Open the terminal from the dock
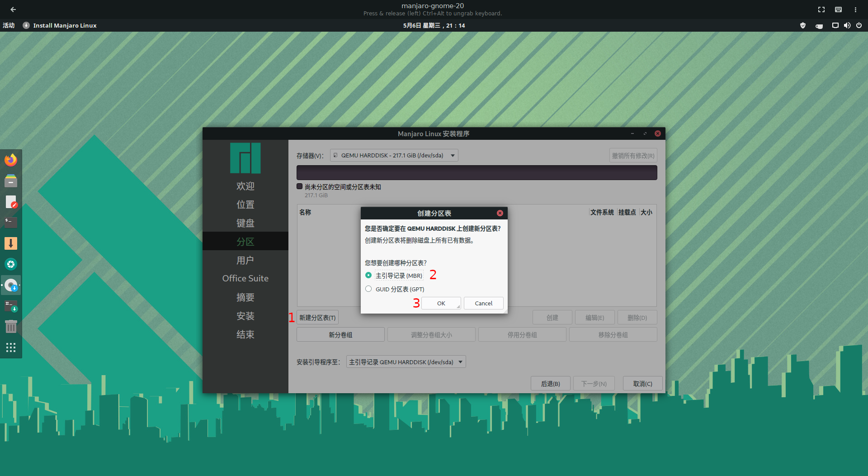This screenshot has height=476, width=868. tap(11, 223)
